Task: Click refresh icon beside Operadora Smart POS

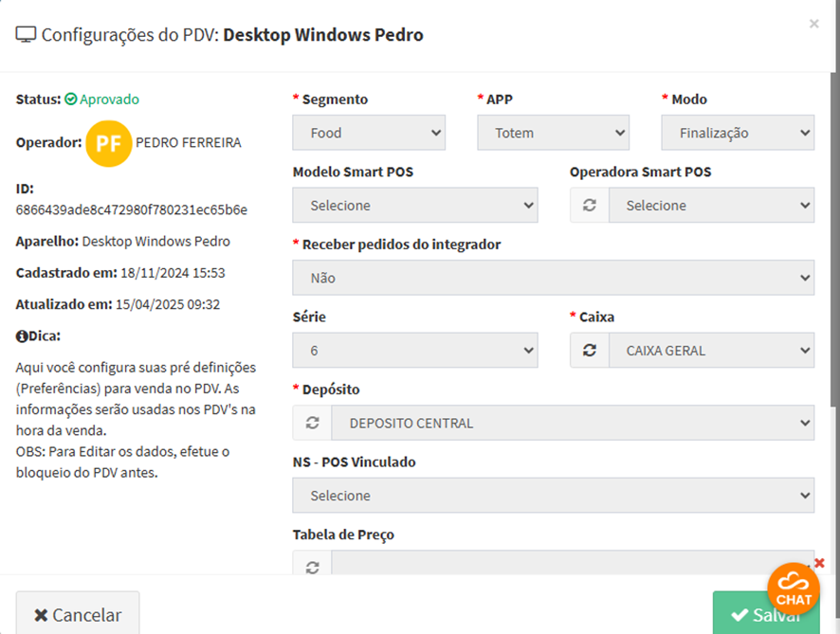Action: pyautogui.click(x=589, y=206)
